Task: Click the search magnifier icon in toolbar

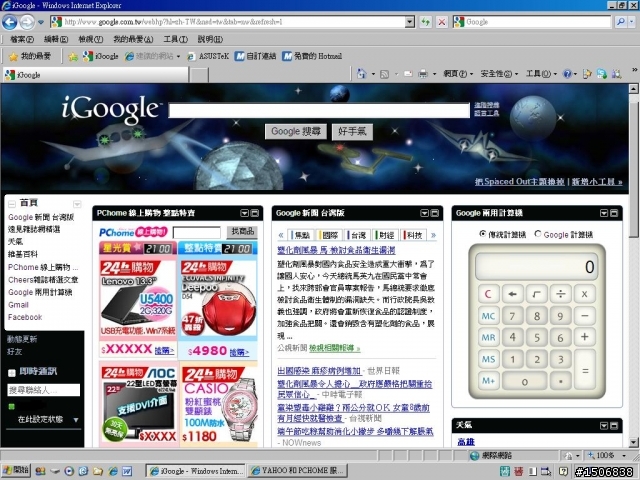Action: [620, 22]
